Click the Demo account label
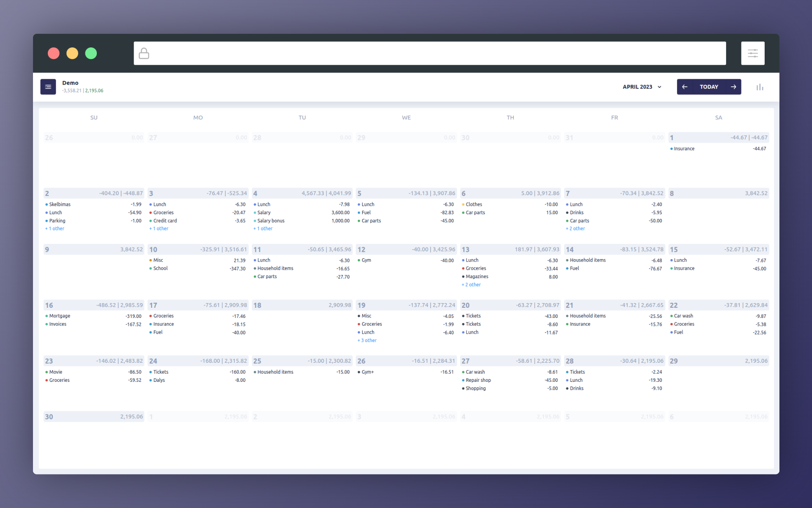Viewport: 812px width, 508px height. coord(69,83)
